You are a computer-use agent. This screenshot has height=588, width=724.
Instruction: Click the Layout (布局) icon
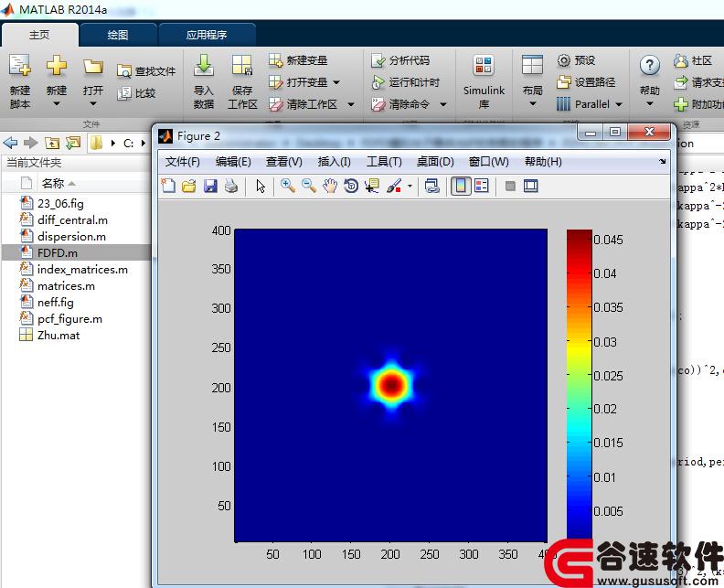click(532, 65)
